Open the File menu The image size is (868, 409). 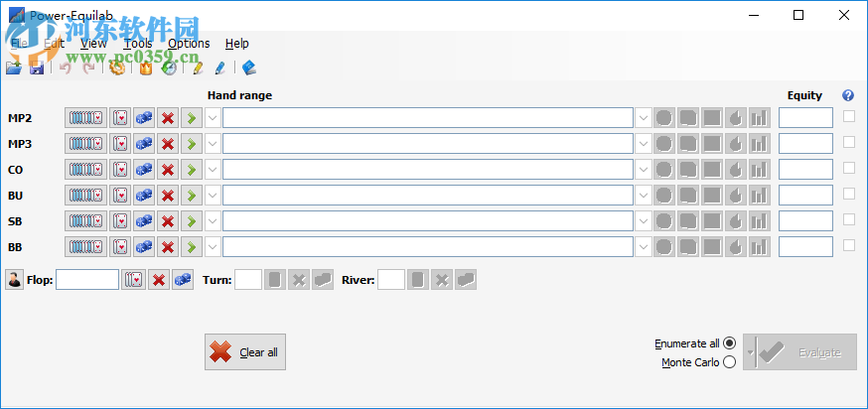point(19,43)
